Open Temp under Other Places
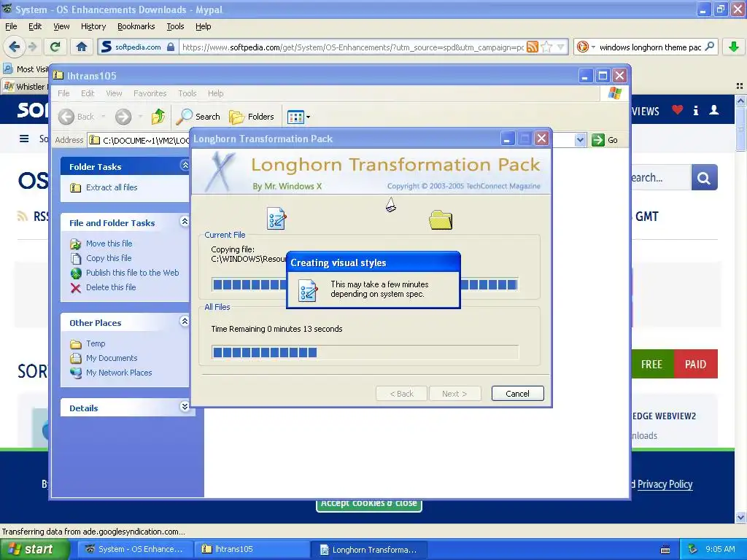 click(96, 344)
